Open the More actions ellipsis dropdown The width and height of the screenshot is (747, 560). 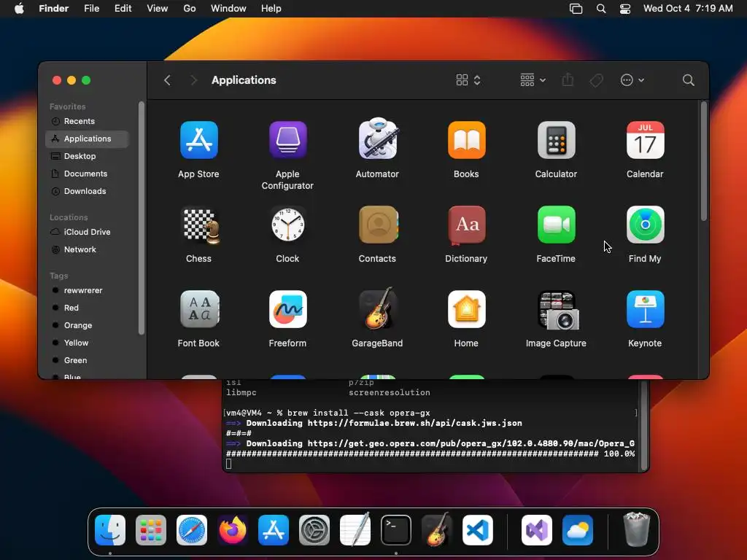pos(632,80)
